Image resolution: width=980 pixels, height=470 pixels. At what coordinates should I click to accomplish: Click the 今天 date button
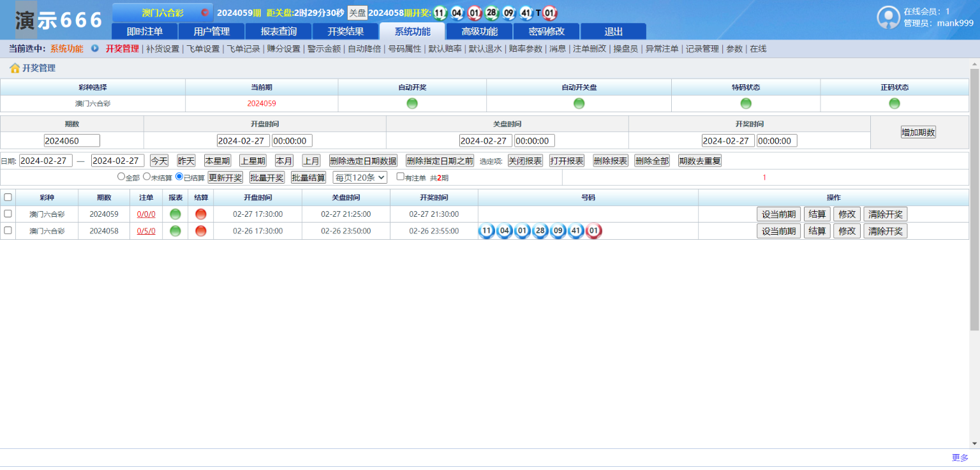pyautogui.click(x=160, y=161)
